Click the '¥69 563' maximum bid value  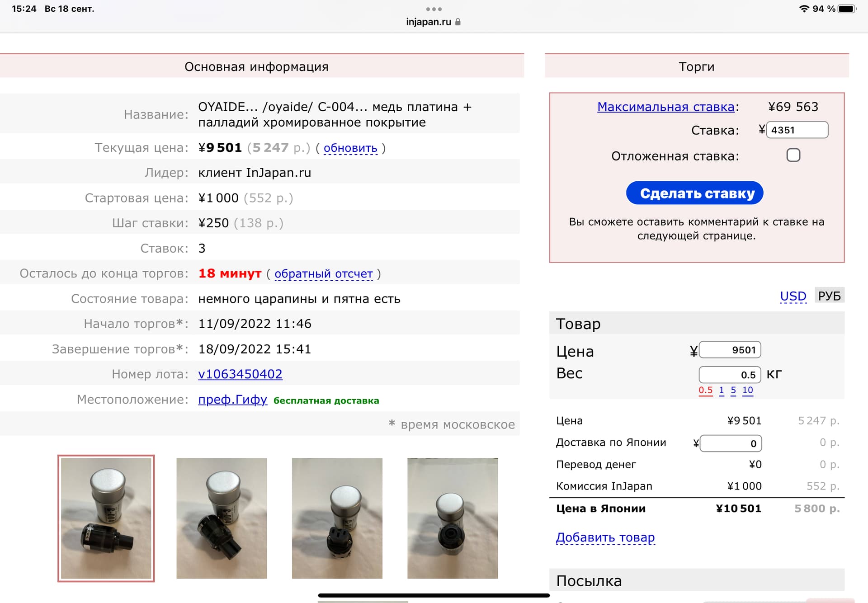click(793, 107)
